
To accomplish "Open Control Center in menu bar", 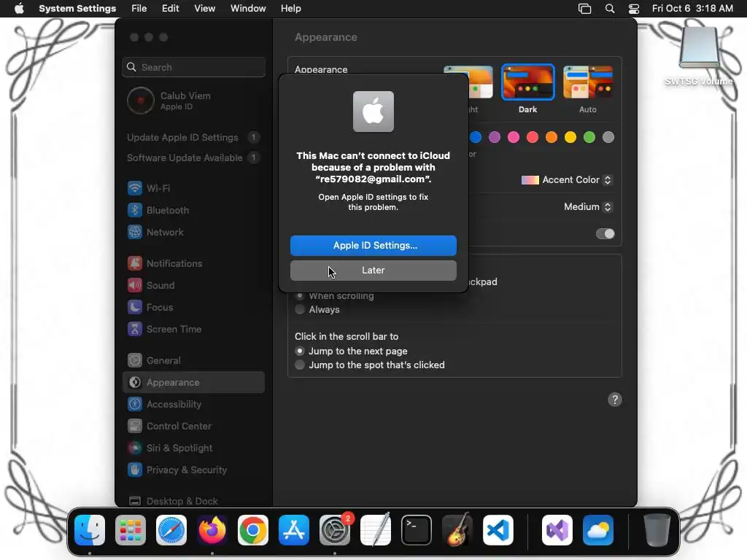I will (x=634, y=9).
